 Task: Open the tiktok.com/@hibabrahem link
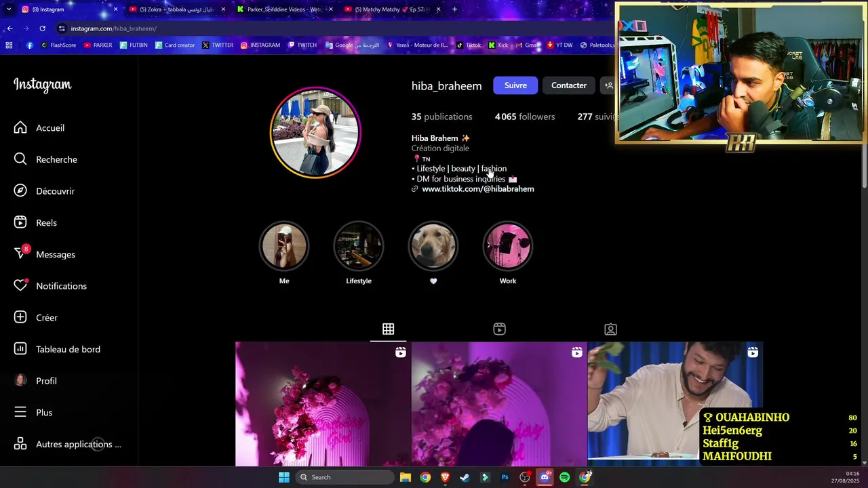(x=478, y=189)
